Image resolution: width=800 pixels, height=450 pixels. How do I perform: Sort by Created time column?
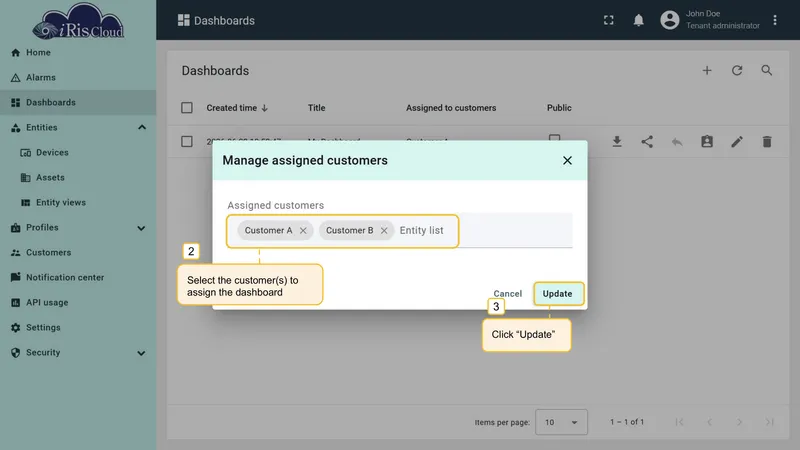click(x=237, y=108)
